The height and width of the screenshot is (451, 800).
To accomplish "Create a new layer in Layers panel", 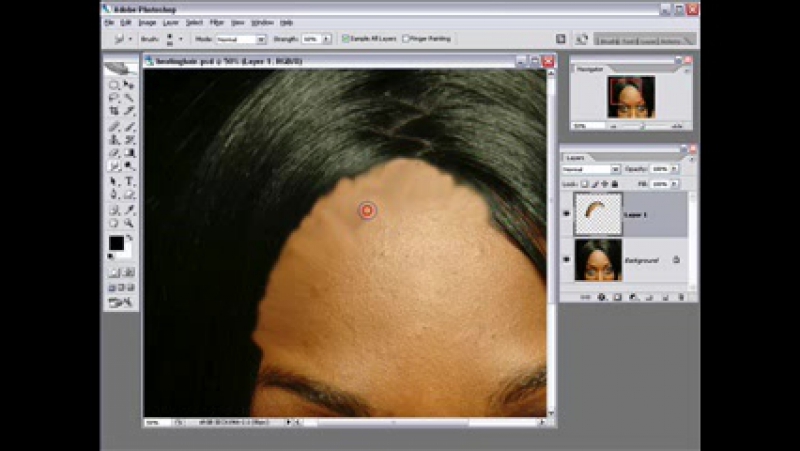I will tap(665, 297).
